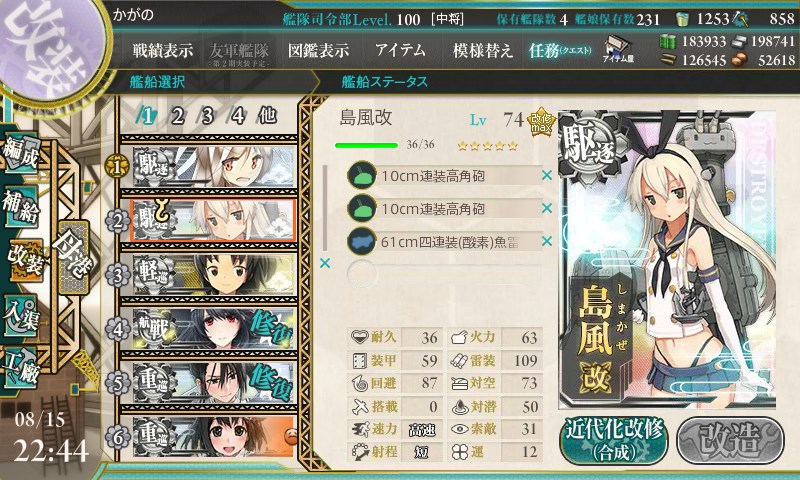Click the 近代化改修(合成) button

614,440
